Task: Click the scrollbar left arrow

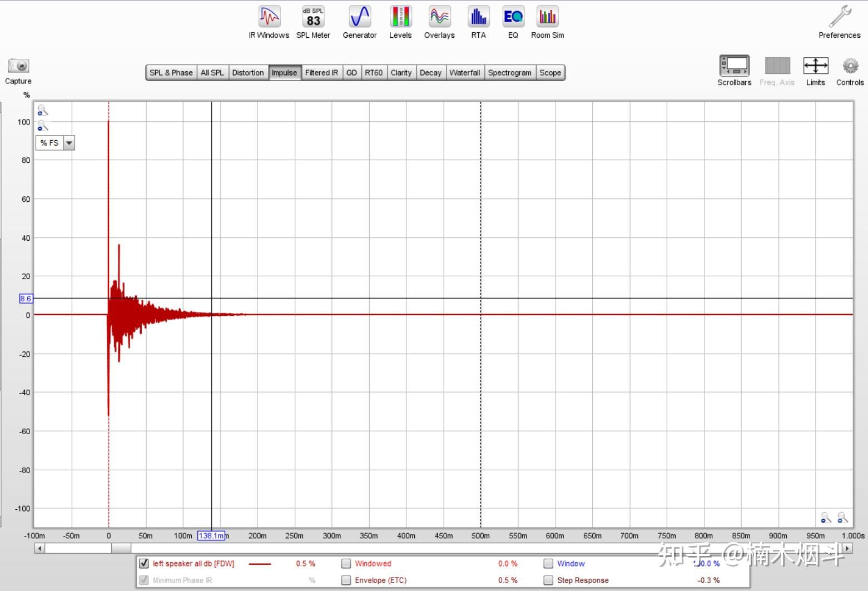Action: click(x=39, y=548)
